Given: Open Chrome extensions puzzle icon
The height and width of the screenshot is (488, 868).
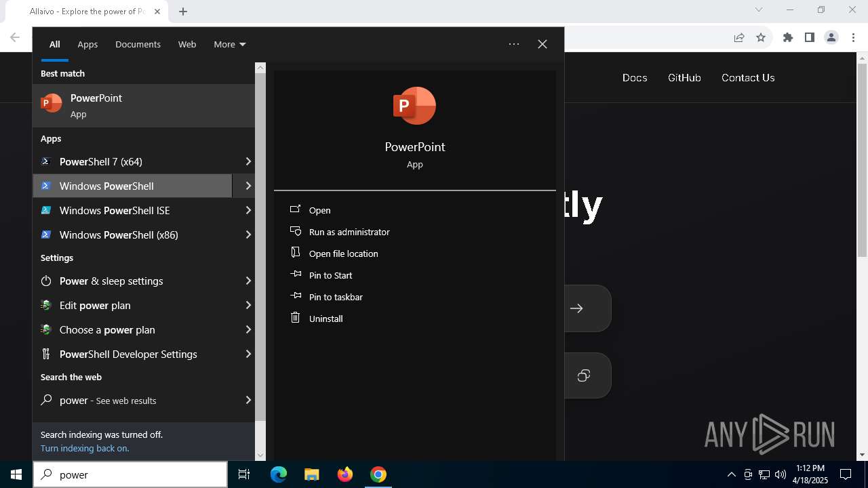Looking at the screenshot, I should click(x=788, y=37).
